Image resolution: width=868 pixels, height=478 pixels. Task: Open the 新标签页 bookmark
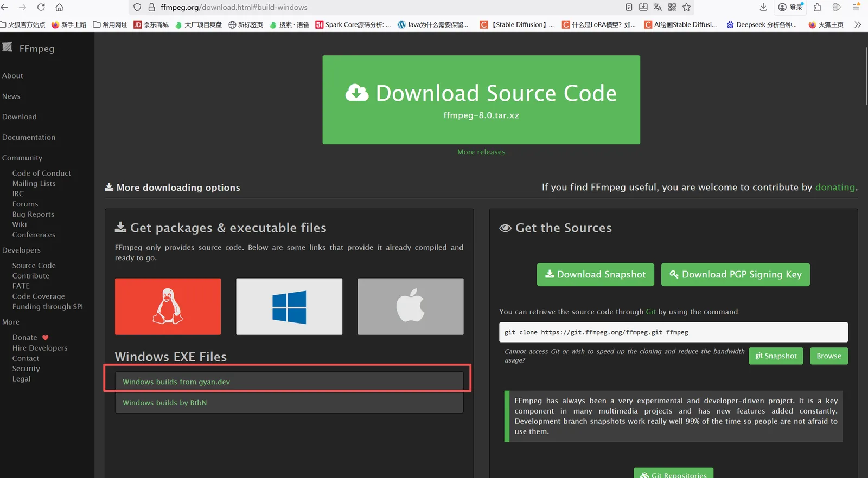(x=246, y=24)
